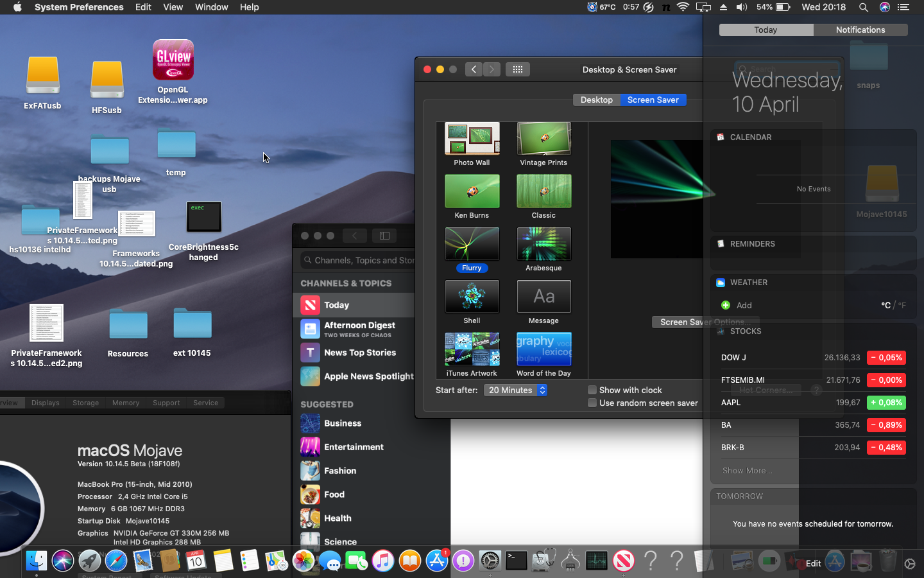The width and height of the screenshot is (924, 578).
Task: Select the Ken Burns screen saver
Action: [x=472, y=197]
